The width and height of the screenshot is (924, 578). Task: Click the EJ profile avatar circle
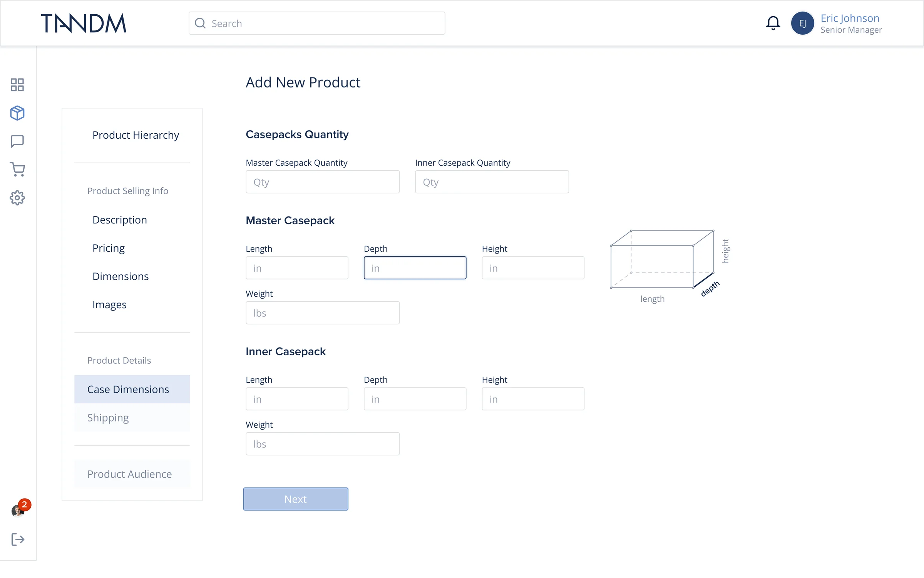click(802, 23)
